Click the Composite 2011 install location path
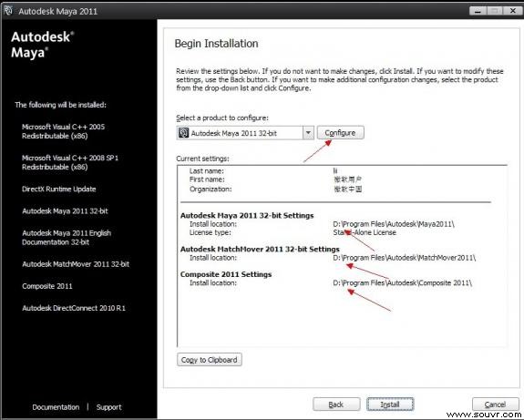This screenshot has height=420, width=524. point(403,283)
